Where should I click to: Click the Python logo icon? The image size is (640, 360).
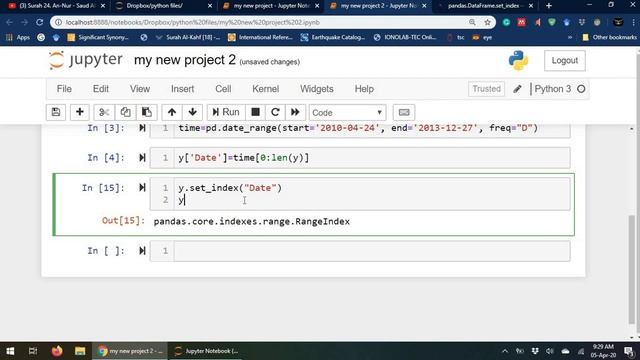tap(518, 60)
